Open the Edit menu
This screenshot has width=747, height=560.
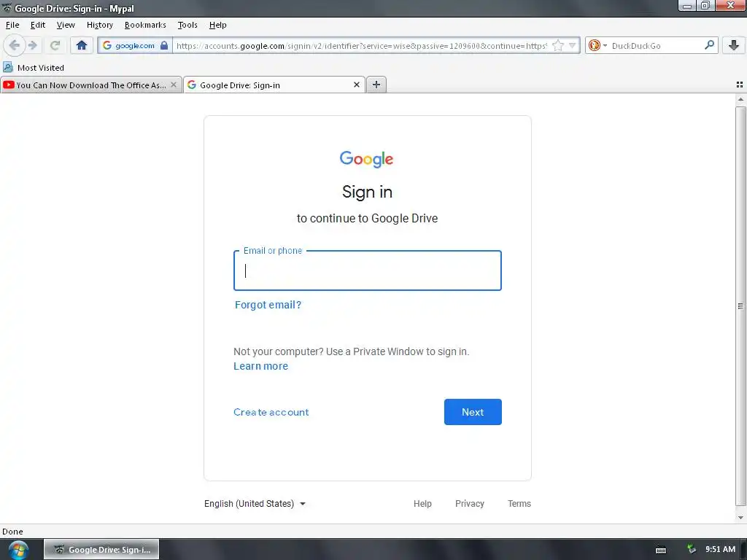(38, 25)
